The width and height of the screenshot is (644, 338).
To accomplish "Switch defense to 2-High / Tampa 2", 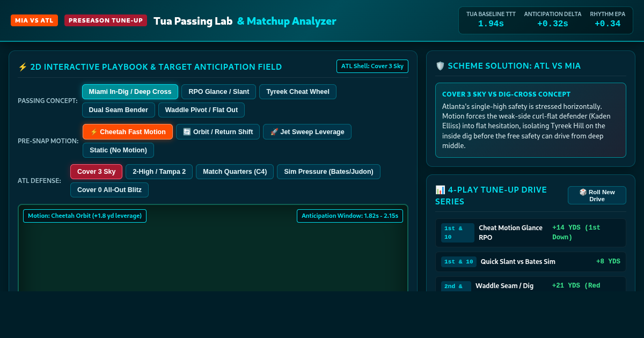I will (159, 172).
